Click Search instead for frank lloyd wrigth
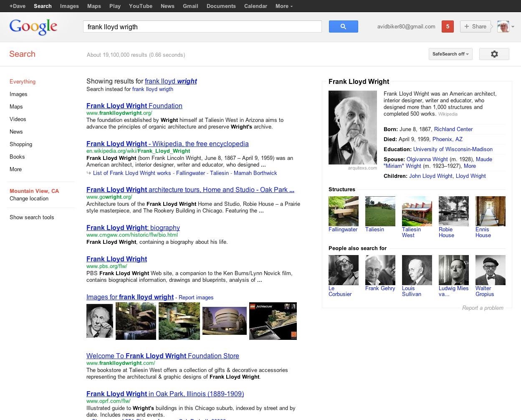521x420 pixels. (x=152, y=89)
